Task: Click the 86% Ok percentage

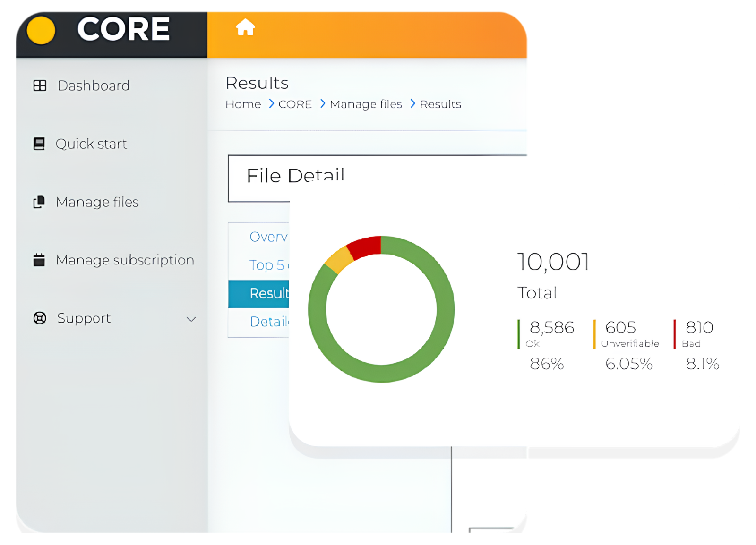Action: 547,364
